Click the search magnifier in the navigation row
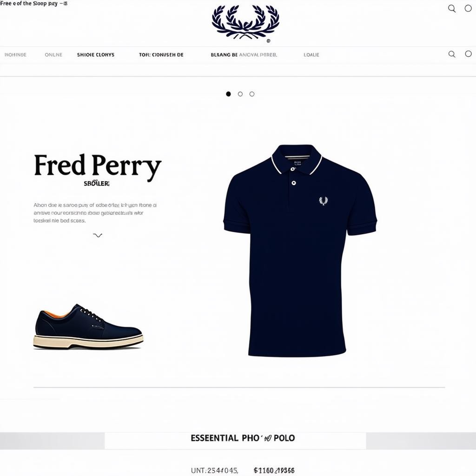 pyautogui.click(x=452, y=54)
